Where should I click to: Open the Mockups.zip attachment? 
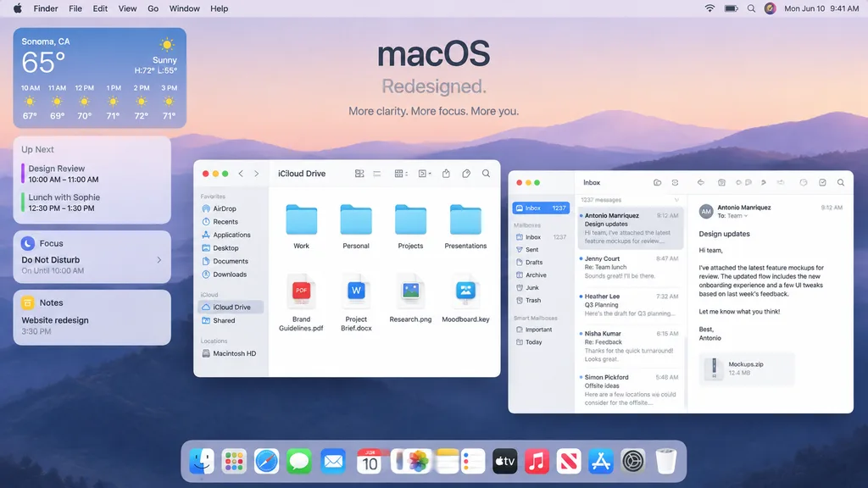pos(746,369)
